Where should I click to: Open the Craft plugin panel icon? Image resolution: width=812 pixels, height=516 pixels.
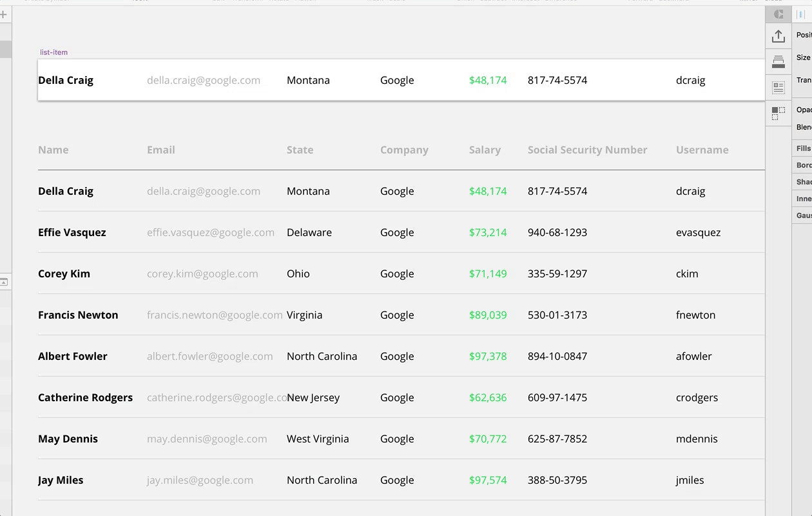tap(778, 14)
